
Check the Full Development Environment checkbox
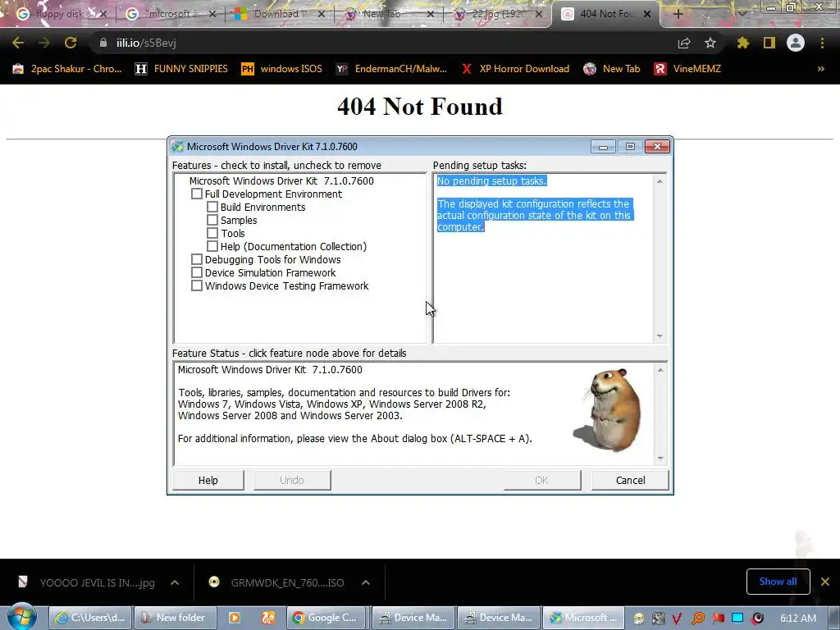pos(197,194)
